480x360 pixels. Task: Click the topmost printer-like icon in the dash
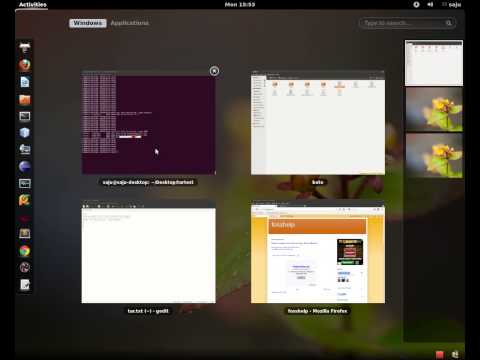[x=25, y=48]
